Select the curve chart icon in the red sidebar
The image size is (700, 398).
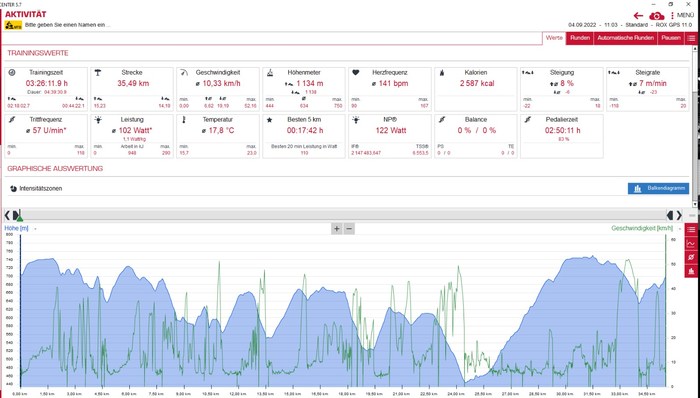[x=692, y=244]
